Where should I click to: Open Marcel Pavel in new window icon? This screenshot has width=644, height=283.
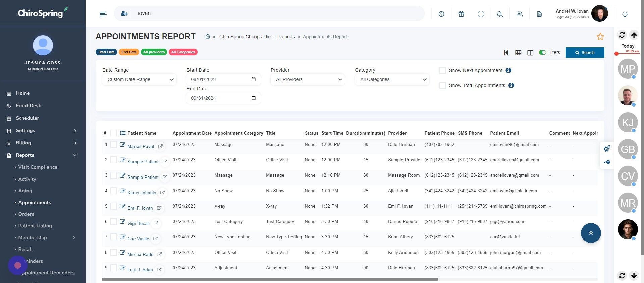(160, 146)
